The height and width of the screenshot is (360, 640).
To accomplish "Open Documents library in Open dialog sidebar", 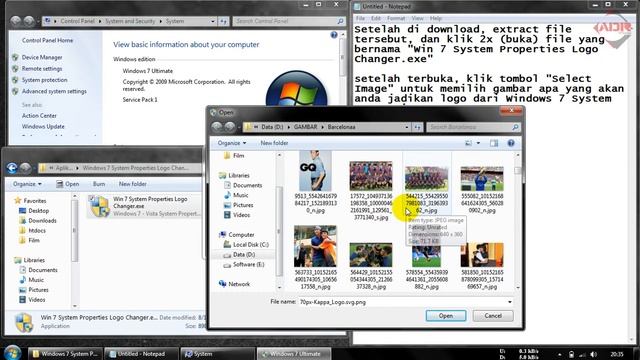I will tap(243, 185).
